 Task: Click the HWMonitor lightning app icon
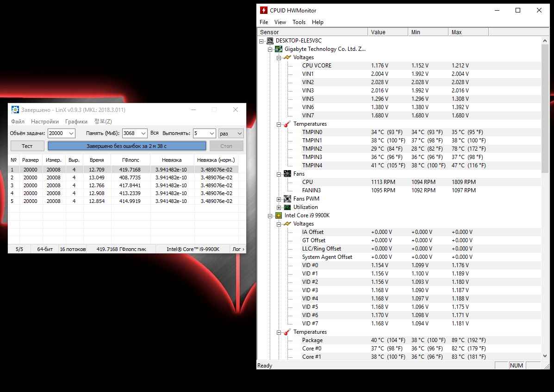pyautogui.click(x=263, y=10)
